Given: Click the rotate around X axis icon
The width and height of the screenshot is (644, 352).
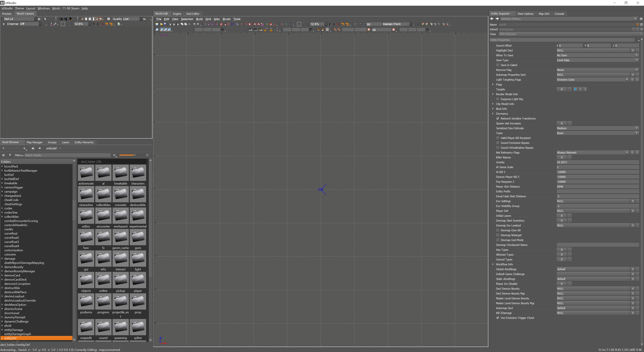Looking at the screenshot, I should point(355,24).
